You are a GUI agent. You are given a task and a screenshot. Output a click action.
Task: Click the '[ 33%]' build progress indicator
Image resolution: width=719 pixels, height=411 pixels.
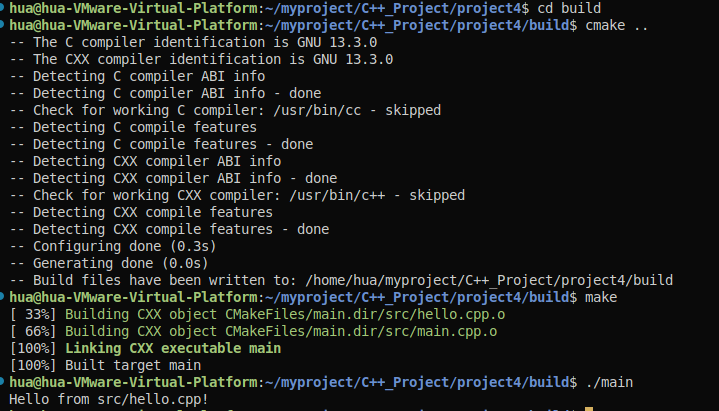[33, 315]
